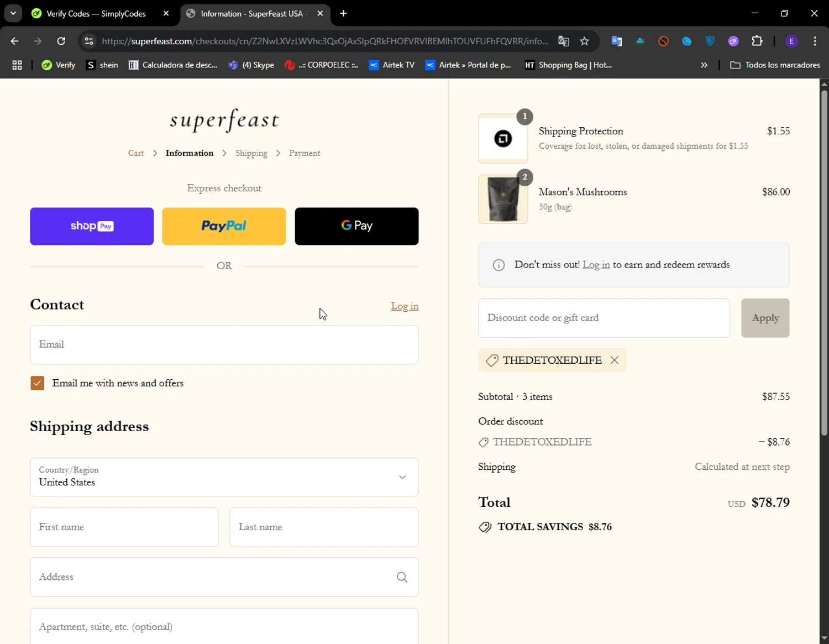Go to the Cart breadcrumb

pyautogui.click(x=136, y=153)
